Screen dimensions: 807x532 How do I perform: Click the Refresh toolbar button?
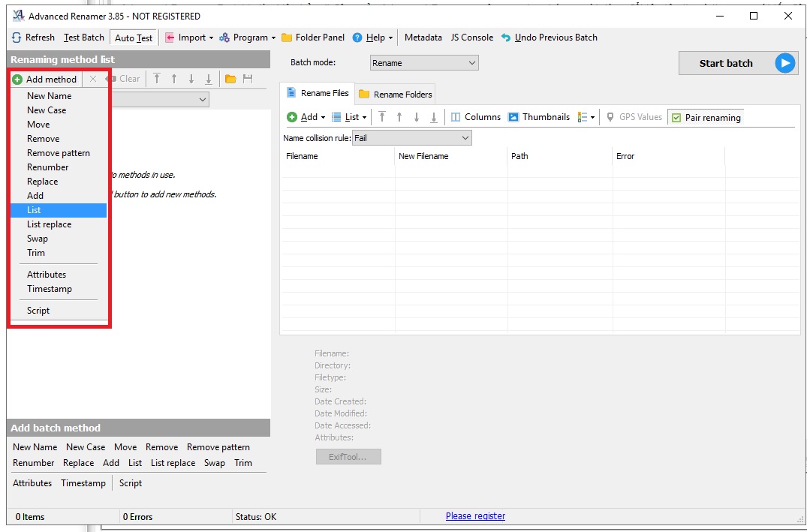(33, 38)
